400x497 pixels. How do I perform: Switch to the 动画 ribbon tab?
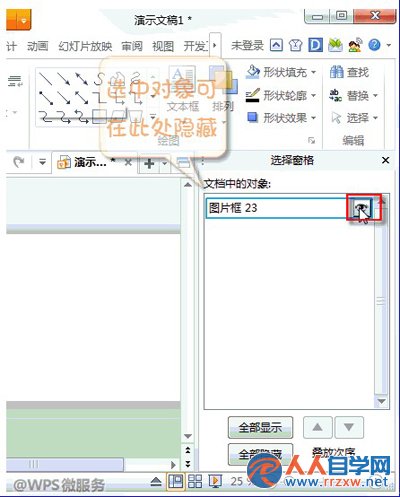(x=38, y=46)
